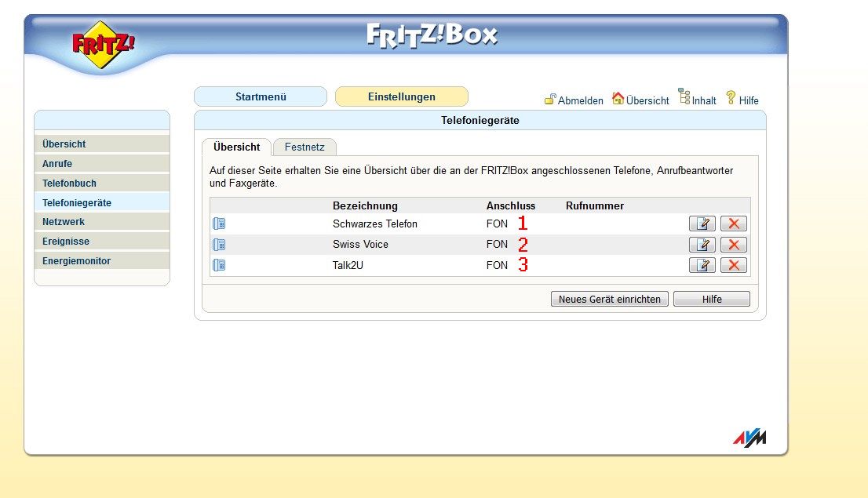Viewport: 868px width, 498px height.
Task: Open Telefonbuch in the sidebar
Action: [102, 184]
